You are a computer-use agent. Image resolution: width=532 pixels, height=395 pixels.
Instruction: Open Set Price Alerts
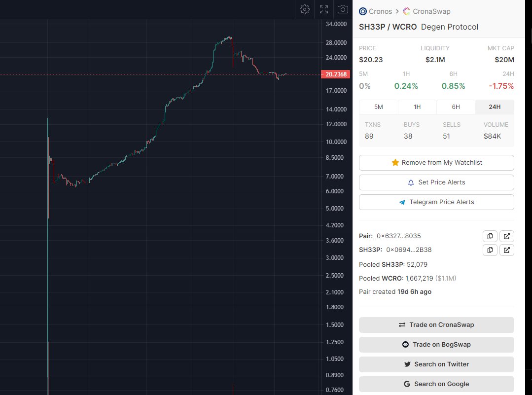coord(436,182)
